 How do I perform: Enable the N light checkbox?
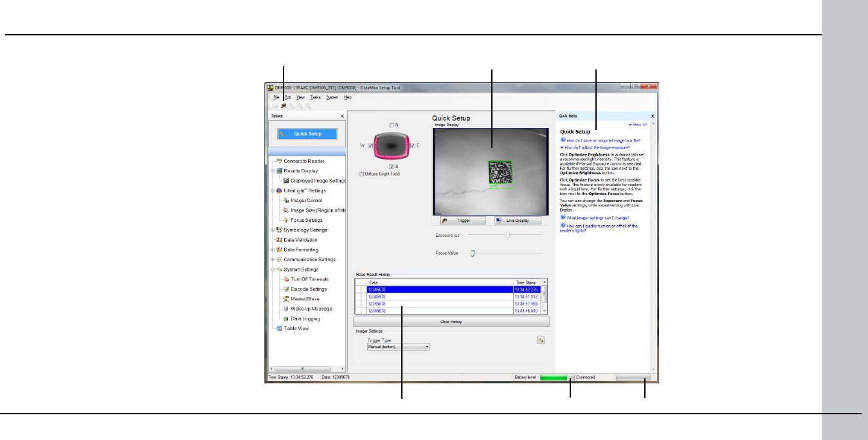tap(392, 125)
